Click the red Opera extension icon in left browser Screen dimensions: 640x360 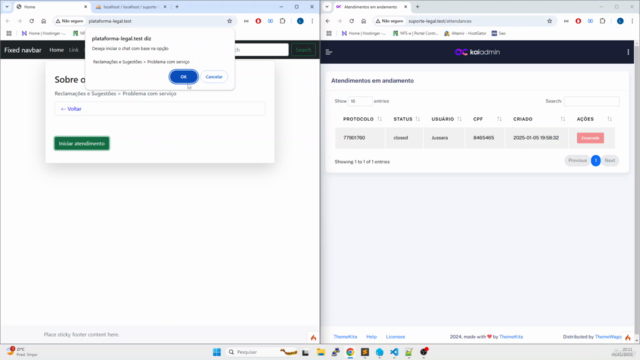(x=258, y=21)
